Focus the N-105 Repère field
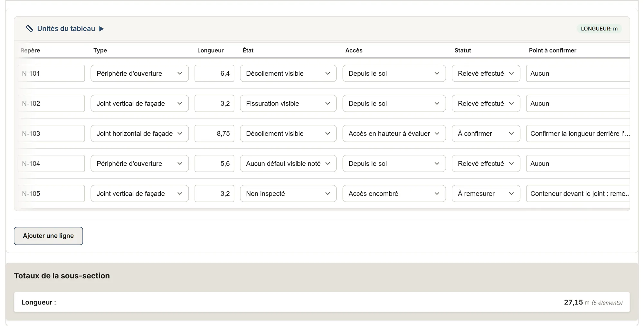 coord(51,193)
